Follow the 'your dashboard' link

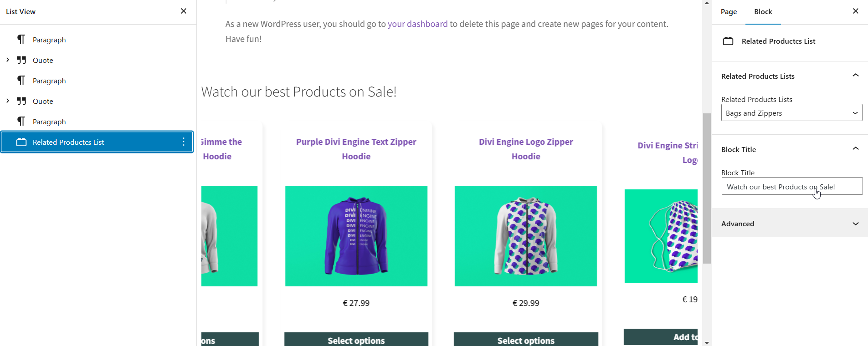tap(417, 24)
